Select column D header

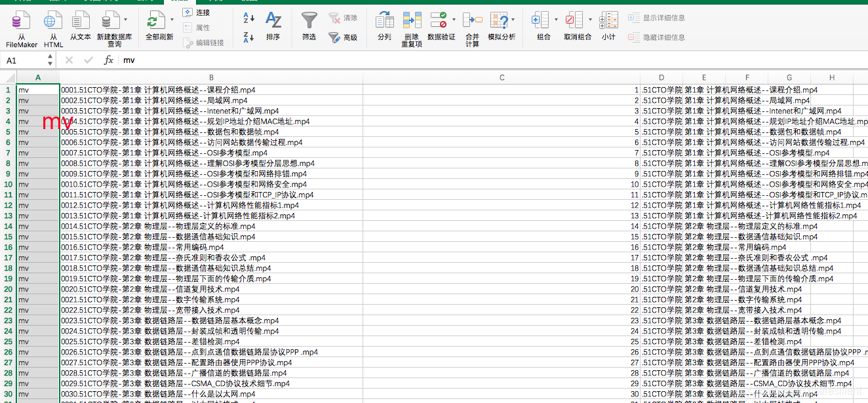(661, 77)
